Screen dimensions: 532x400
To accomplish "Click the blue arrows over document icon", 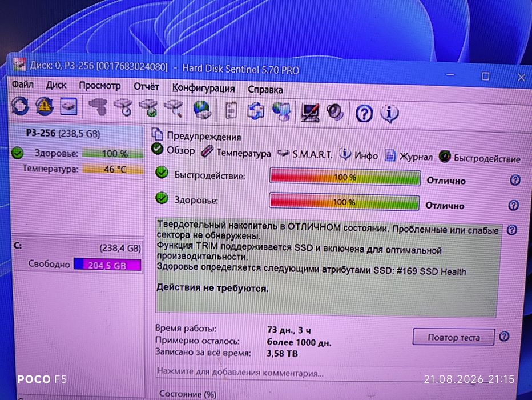I will pos(256,111).
